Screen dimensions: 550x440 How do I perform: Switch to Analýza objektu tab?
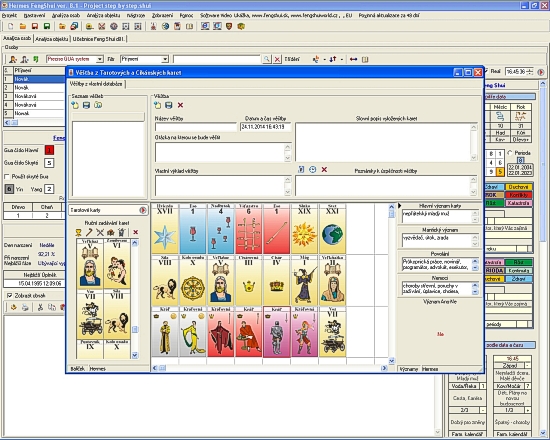click(x=52, y=39)
